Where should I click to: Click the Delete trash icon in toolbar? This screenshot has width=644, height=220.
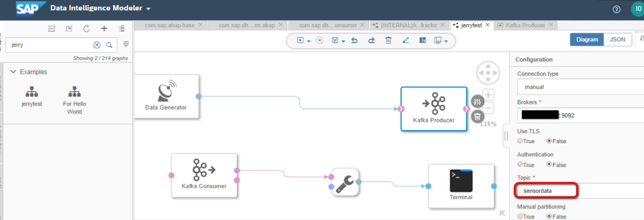click(x=389, y=40)
